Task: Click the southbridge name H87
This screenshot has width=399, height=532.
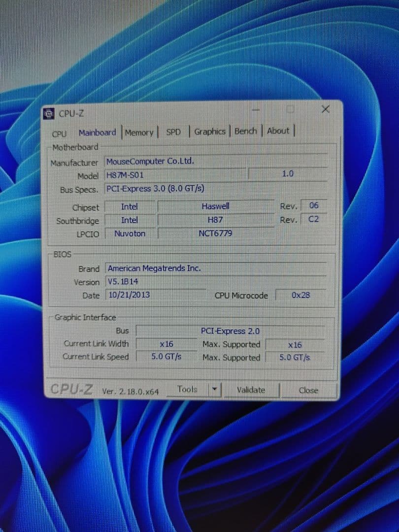Action: point(216,220)
